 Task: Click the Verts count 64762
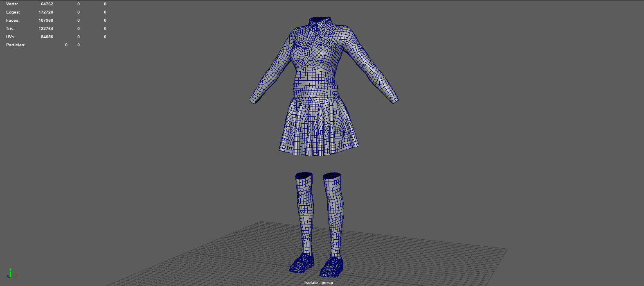47,4
